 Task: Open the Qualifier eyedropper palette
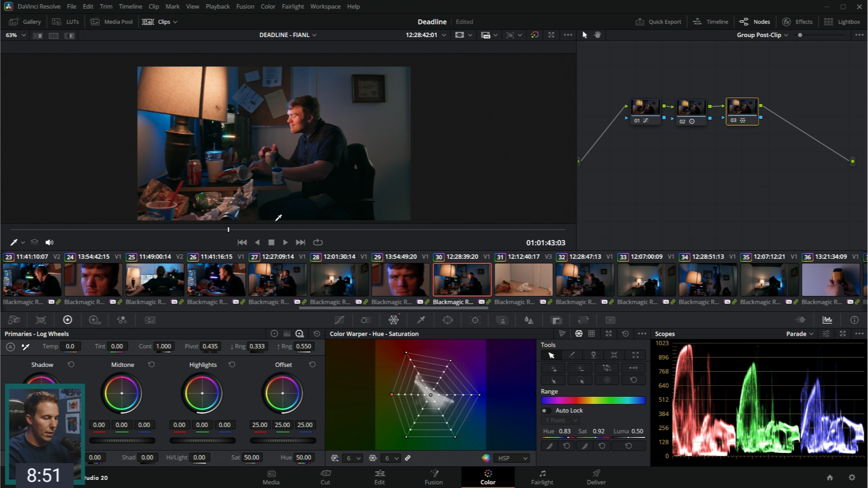[421, 320]
